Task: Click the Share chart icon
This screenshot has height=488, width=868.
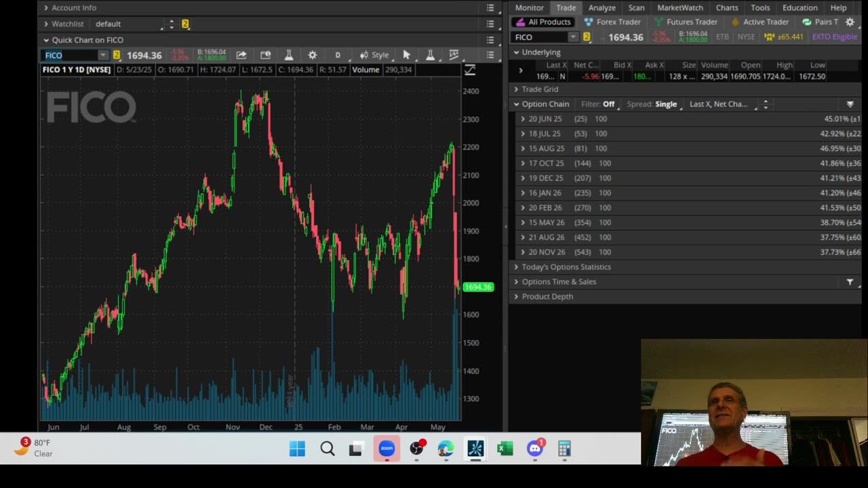Action: tap(241, 55)
